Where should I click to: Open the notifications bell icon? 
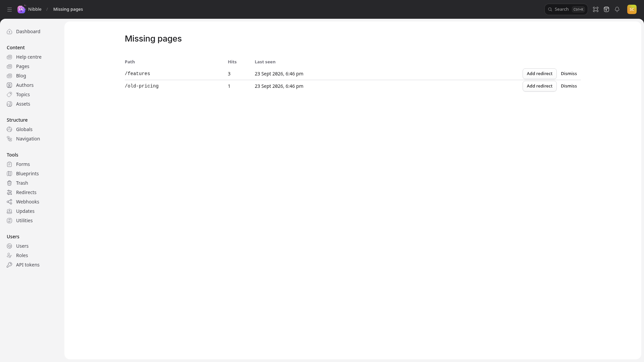coord(617,9)
